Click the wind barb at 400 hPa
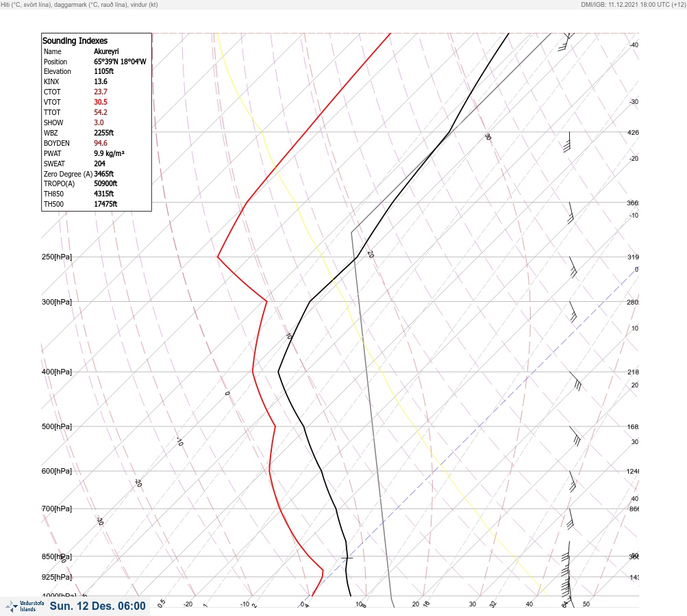The height and width of the screenshot is (616, 687). coord(575,381)
